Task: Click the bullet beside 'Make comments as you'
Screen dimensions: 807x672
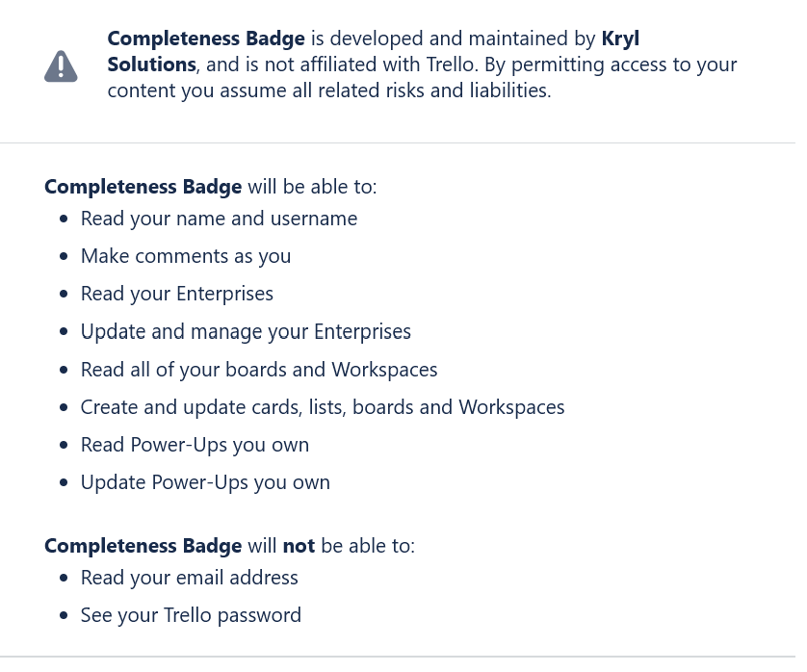Action: pos(64,257)
